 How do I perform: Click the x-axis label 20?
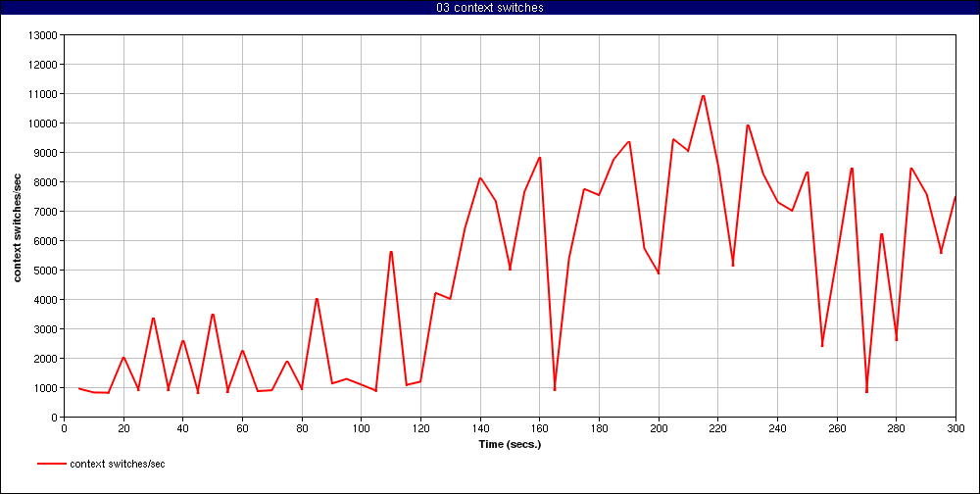(123, 429)
